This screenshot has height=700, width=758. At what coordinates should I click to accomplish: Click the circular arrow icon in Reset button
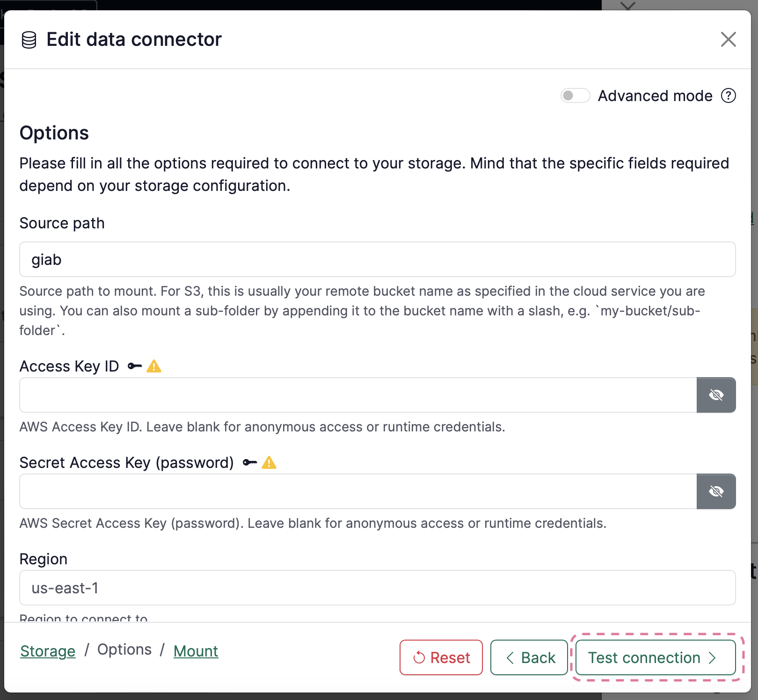point(419,657)
